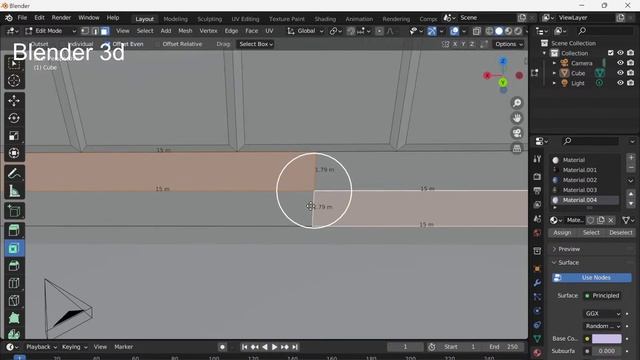Select the Transform tool
The image size is (640, 360).
[x=14, y=153]
